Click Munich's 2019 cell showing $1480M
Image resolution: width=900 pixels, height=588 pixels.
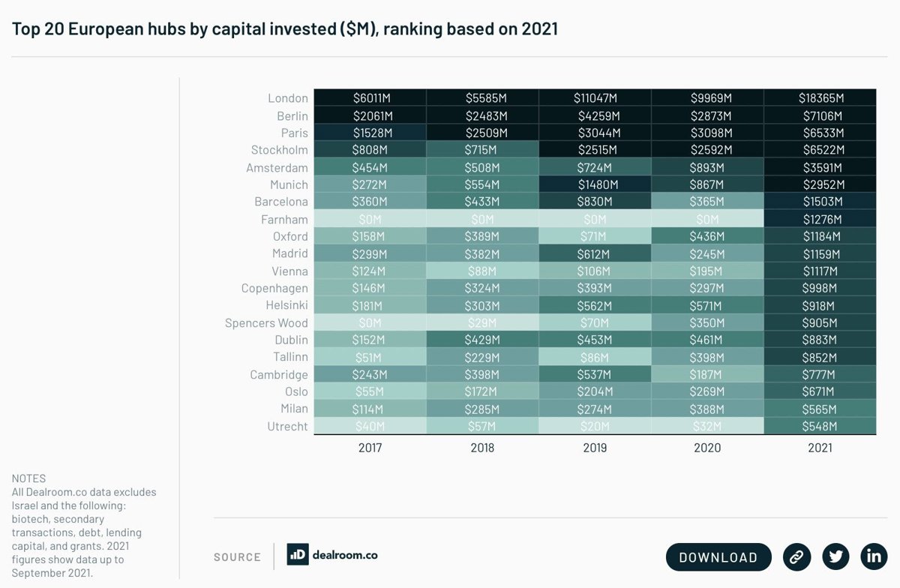595,184
